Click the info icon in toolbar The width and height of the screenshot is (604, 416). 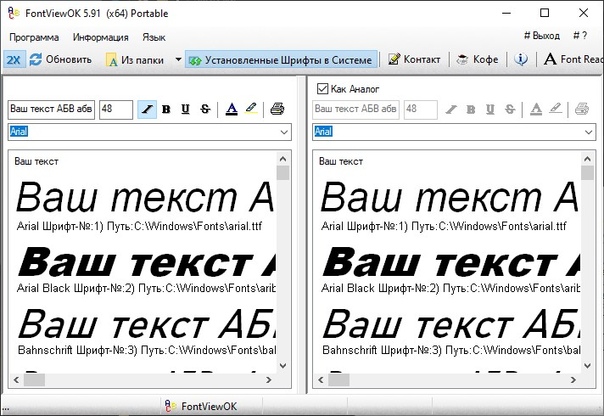[x=521, y=60]
